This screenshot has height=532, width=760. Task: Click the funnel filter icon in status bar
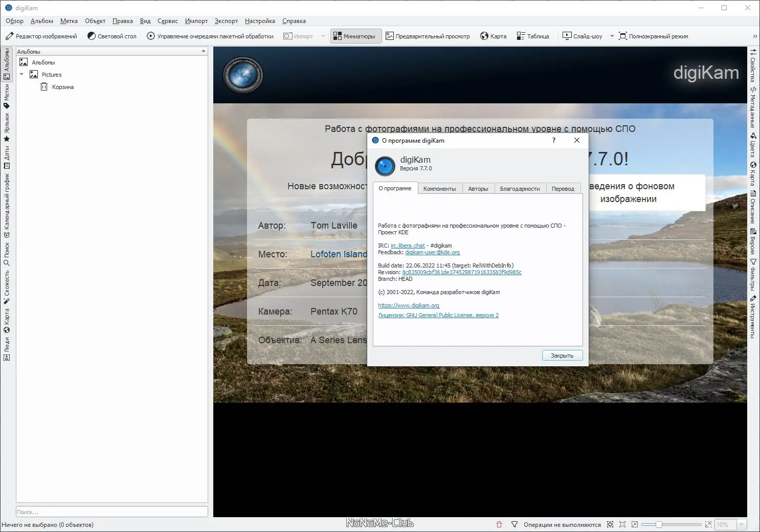point(515,524)
